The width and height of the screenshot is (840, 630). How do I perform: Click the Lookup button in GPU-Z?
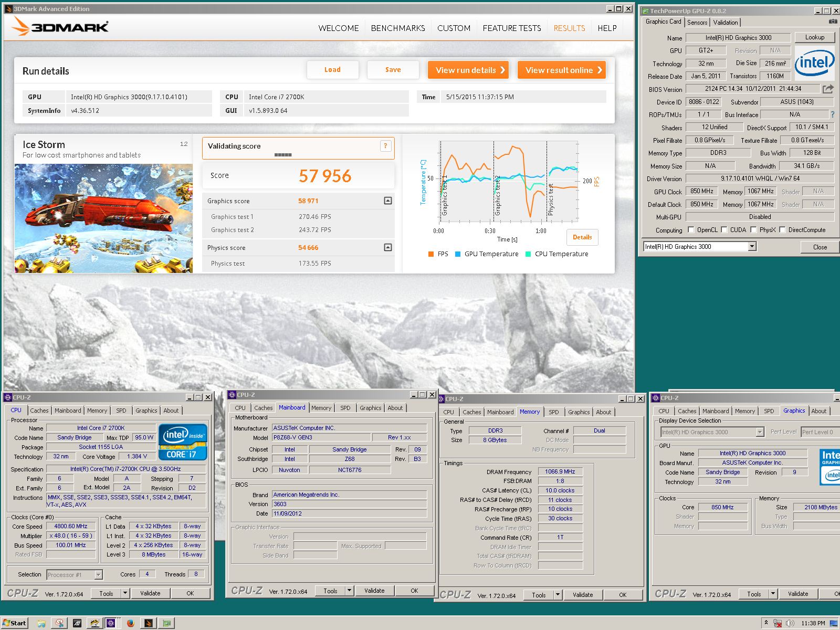pos(815,37)
